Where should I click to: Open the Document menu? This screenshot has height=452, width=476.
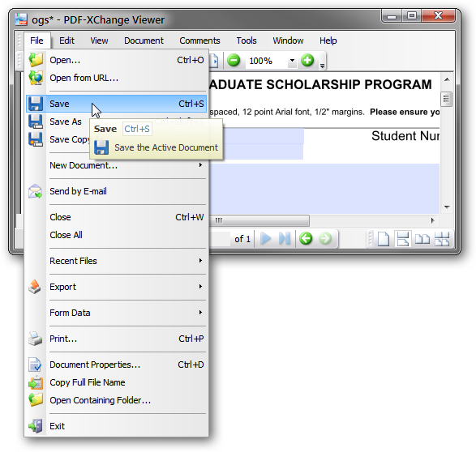tap(144, 41)
